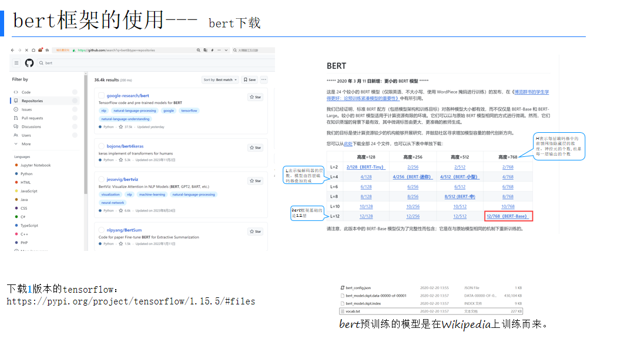Star the bojone/bert4keras repository

point(256,148)
